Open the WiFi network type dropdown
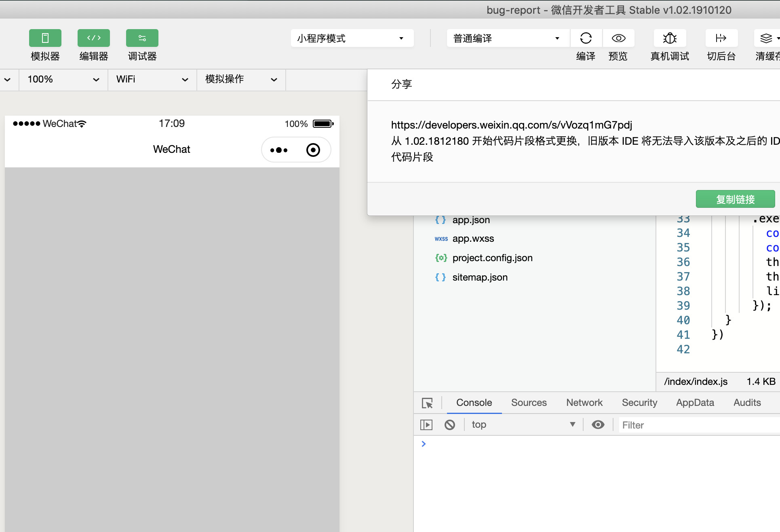The image size is (780, 532). tap(152, 79)
